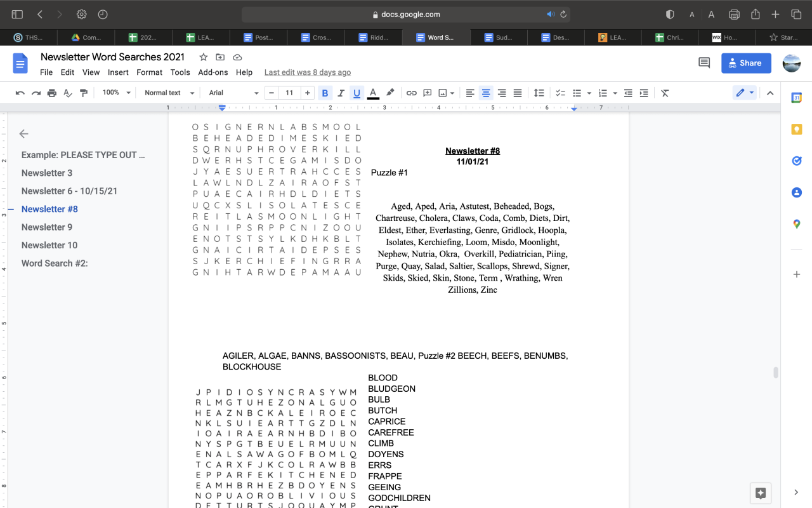812x508 pixels.
Task: Click the blue Share button
Action: [746, 63]
